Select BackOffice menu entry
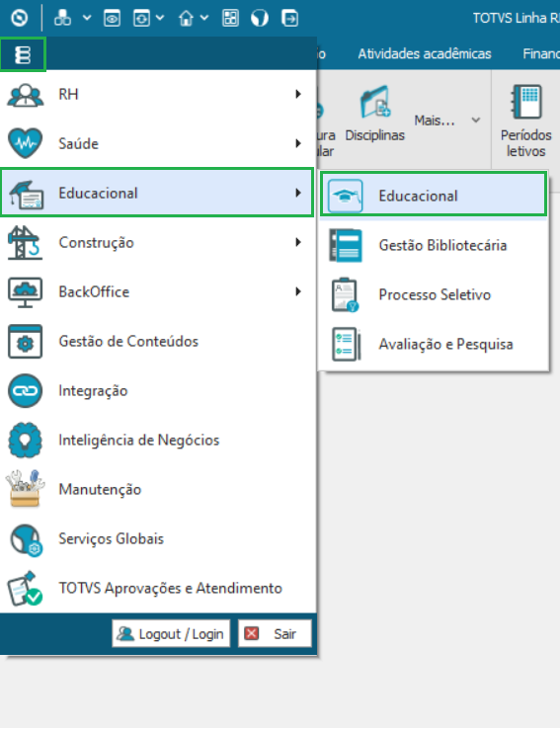Screen dimensions: 560x729 [158, 292]
